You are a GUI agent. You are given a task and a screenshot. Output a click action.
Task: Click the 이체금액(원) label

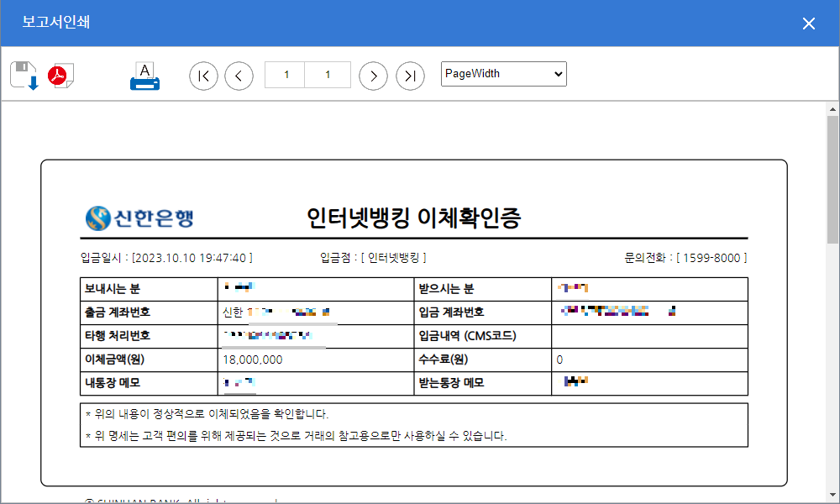click(x=114, y=360)
